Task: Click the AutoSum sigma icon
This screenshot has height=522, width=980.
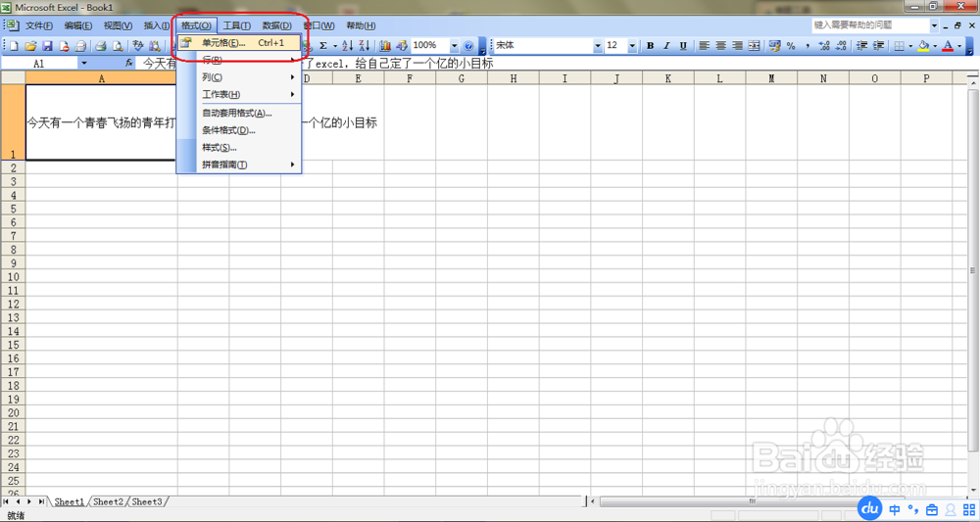Action: pos(323,46)
